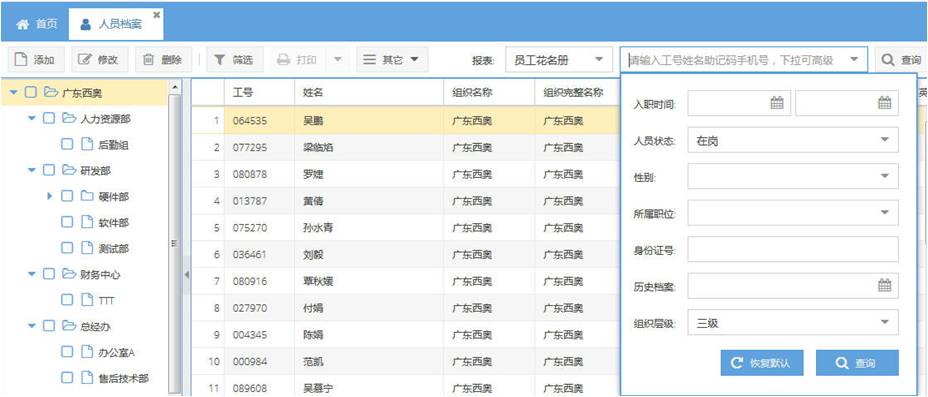Click the 研发部 folder icon
Viewport: 928px width, 397px height.
(69, 170)
